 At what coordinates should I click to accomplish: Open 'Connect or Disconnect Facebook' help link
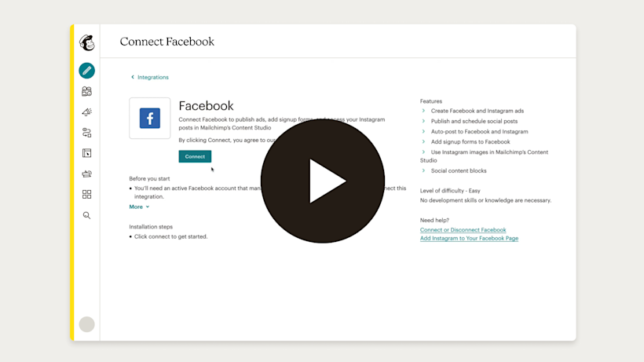[x=463, y=230]
